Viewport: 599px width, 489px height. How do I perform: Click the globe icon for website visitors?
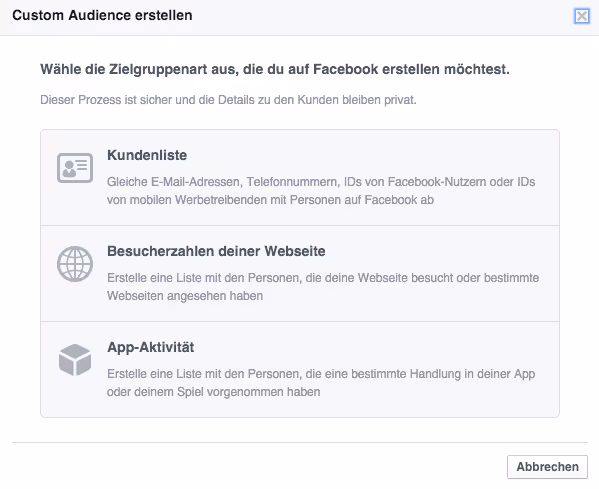(75, 264)
